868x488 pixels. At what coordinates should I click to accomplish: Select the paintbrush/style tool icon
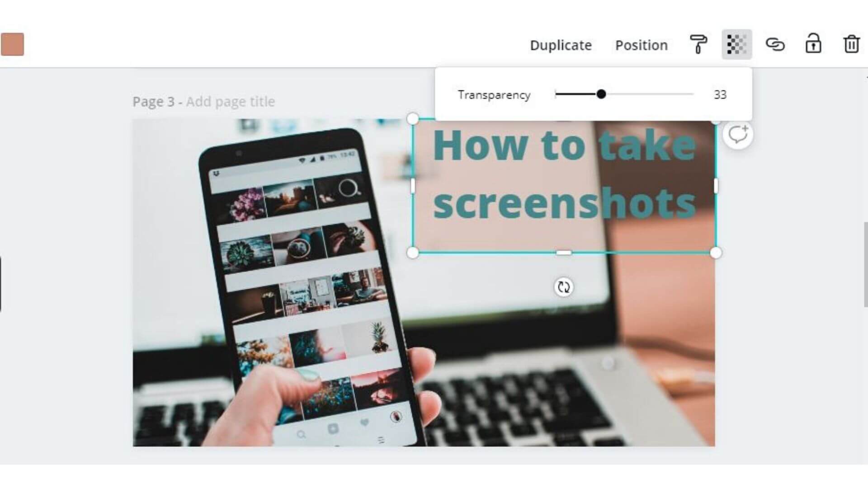(x=698, y=44)
